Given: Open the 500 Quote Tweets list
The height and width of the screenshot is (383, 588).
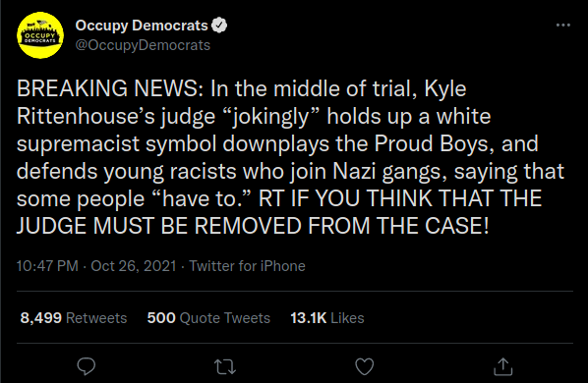Looking at the screenshot, I should coord(208,318).
